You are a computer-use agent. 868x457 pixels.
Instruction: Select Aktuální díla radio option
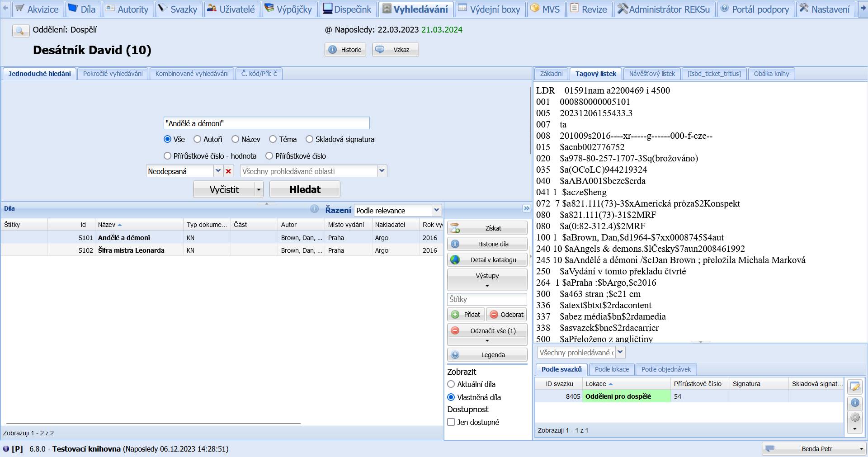451,384
